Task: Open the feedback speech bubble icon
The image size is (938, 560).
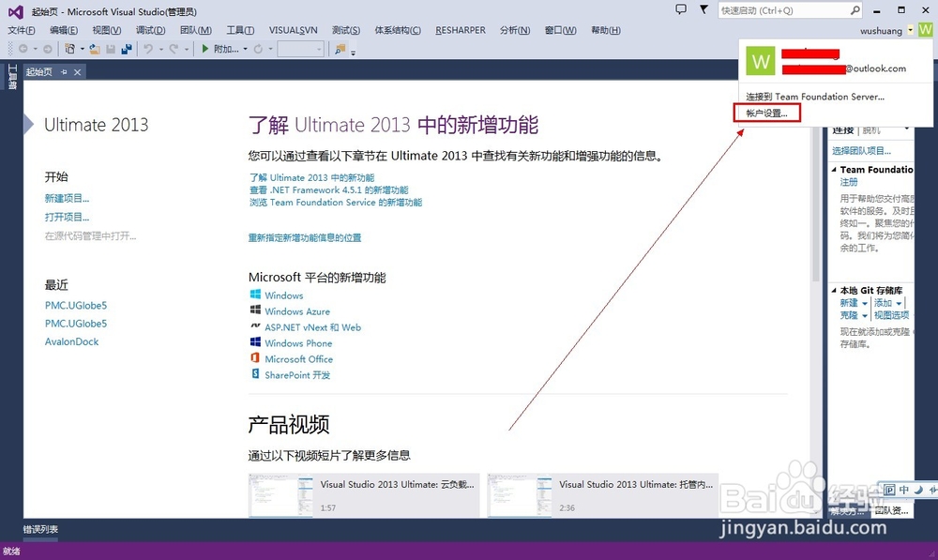Action: tap(681, 9)
